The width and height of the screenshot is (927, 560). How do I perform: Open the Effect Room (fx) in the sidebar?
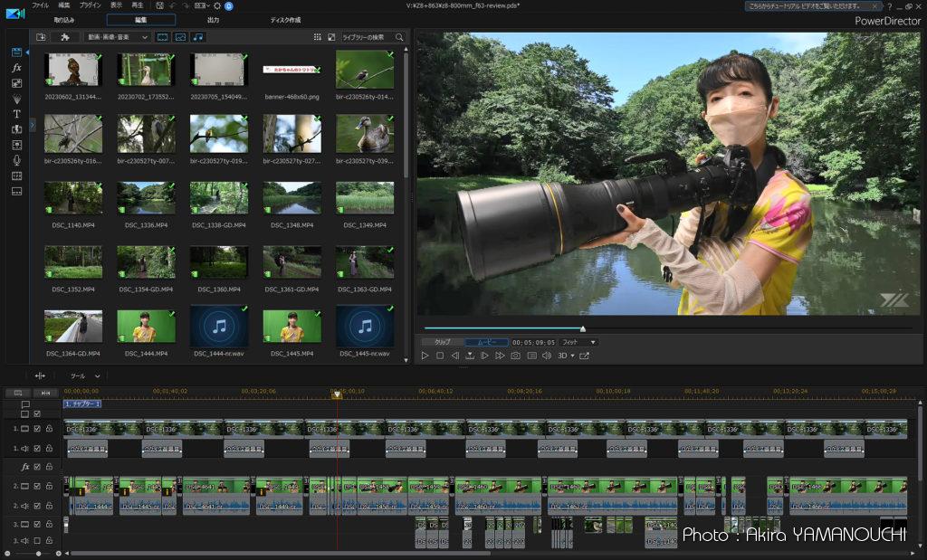16,68
